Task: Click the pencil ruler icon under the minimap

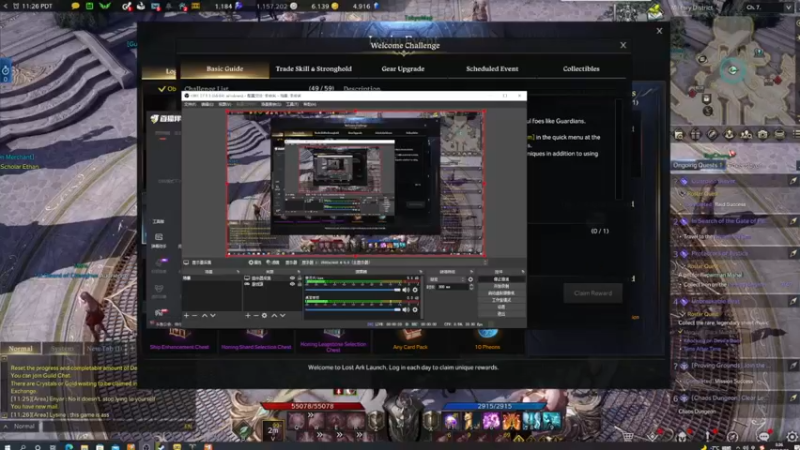Action: [712, 135]
